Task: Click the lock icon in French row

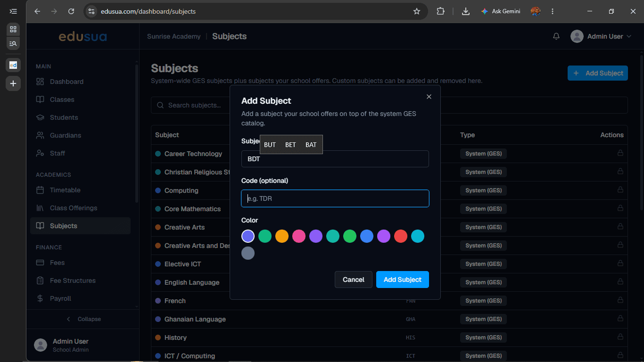Action: tap(620, 301)
